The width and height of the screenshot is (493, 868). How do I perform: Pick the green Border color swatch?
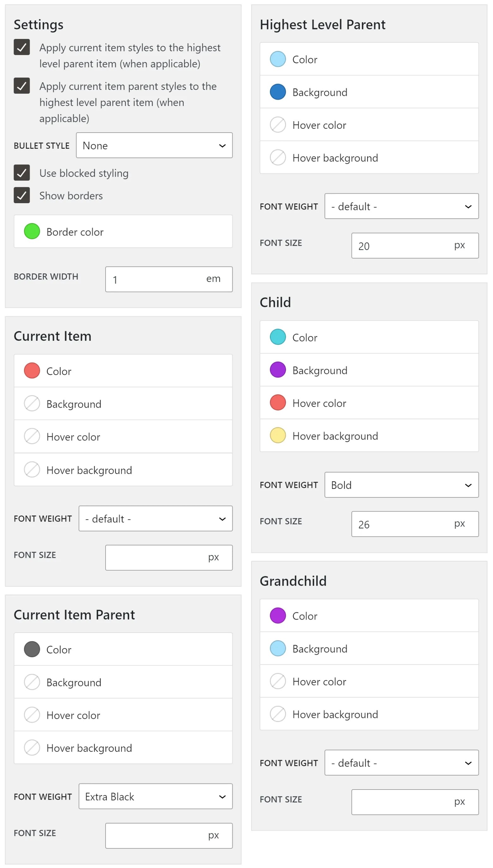pyautogui.click(x=32, y=232)
